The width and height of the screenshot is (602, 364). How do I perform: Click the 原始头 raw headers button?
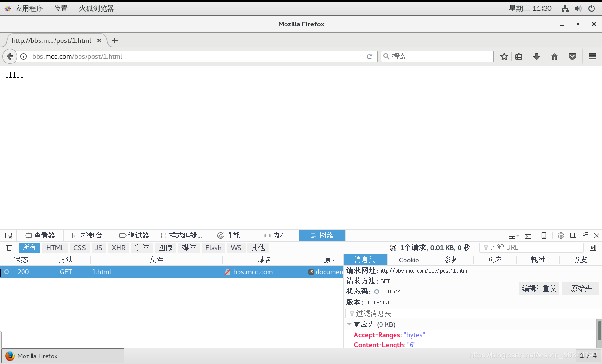coord(581,289)
